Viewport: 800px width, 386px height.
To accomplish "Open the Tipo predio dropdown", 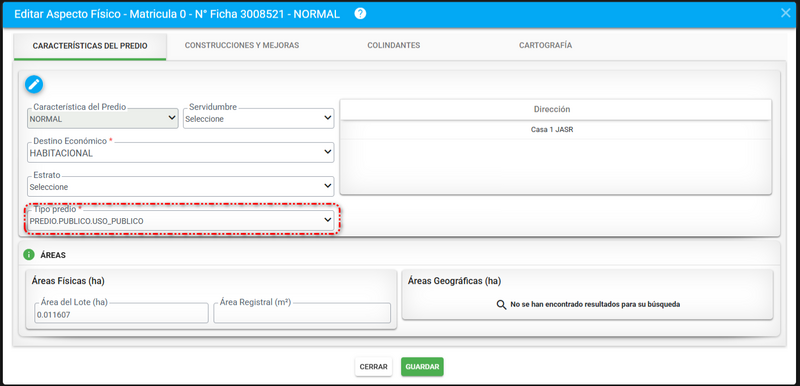I will (181, 221).
